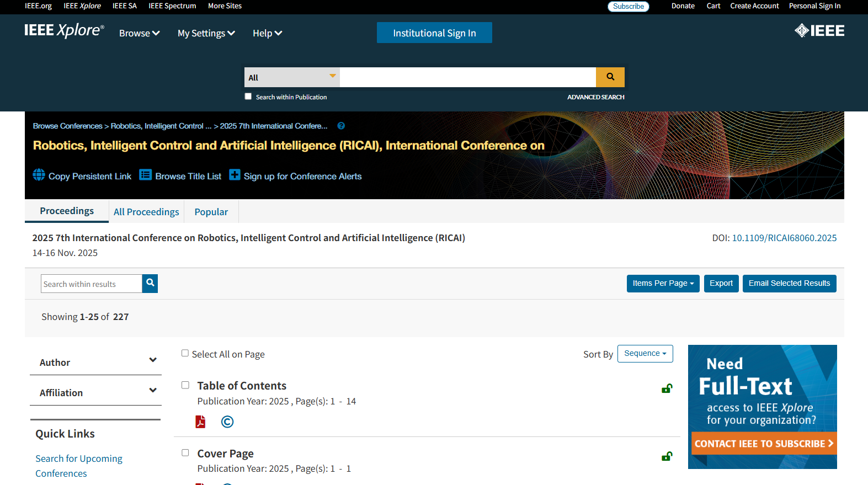Click open access lock for Cover Page
This screenshot has width=868, height=485.
pyautogui.click(x=667, y=456)
